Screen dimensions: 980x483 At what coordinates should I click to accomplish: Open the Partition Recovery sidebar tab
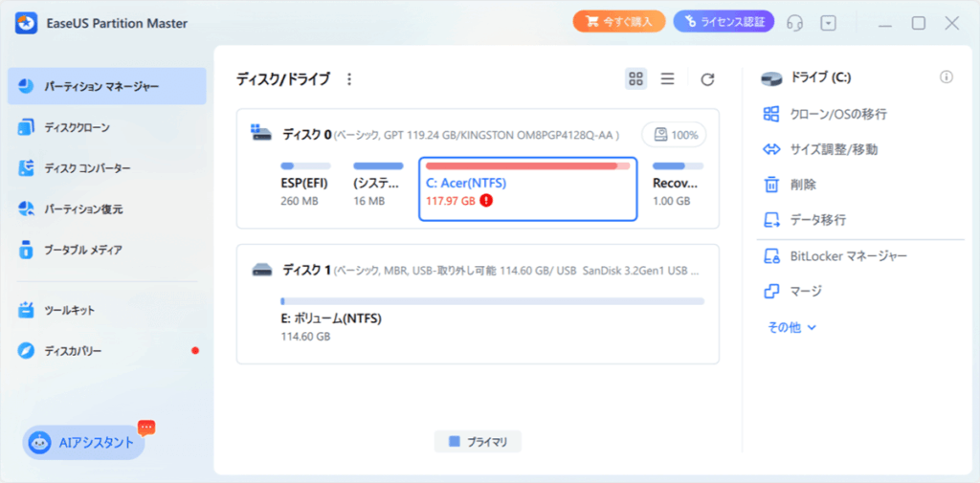coord(83,209)
